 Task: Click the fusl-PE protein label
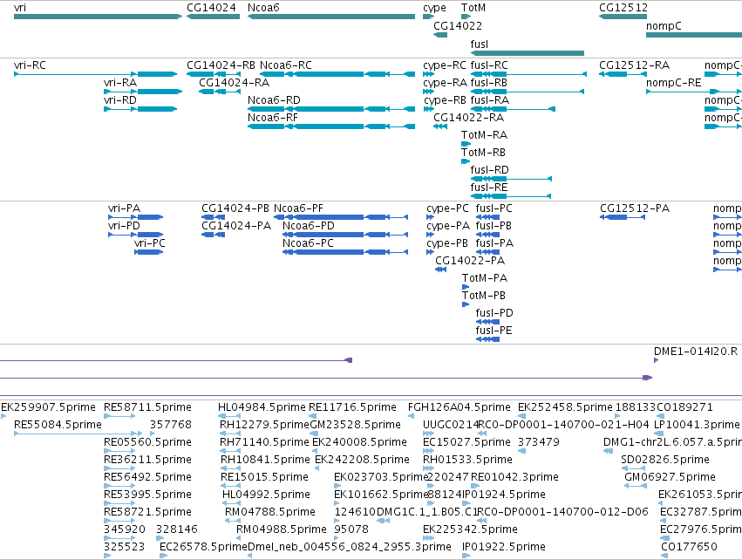494,331
